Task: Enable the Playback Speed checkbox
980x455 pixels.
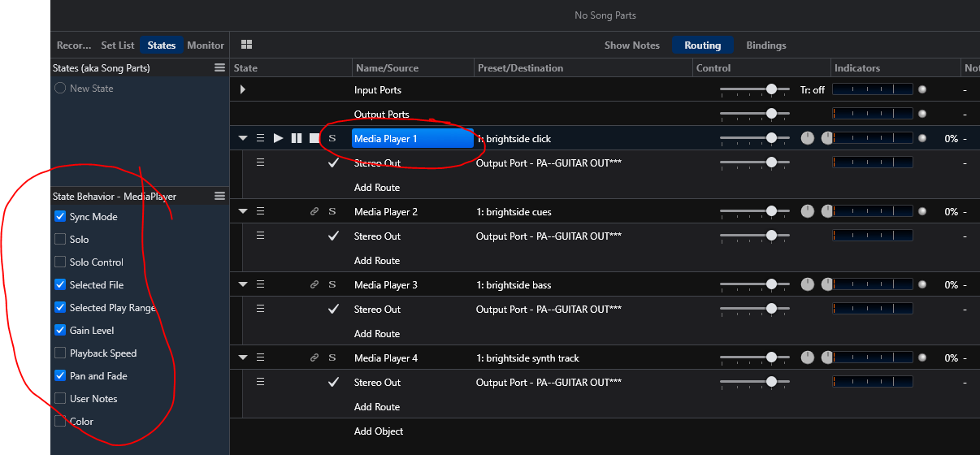Action: [x=60, y=353]
